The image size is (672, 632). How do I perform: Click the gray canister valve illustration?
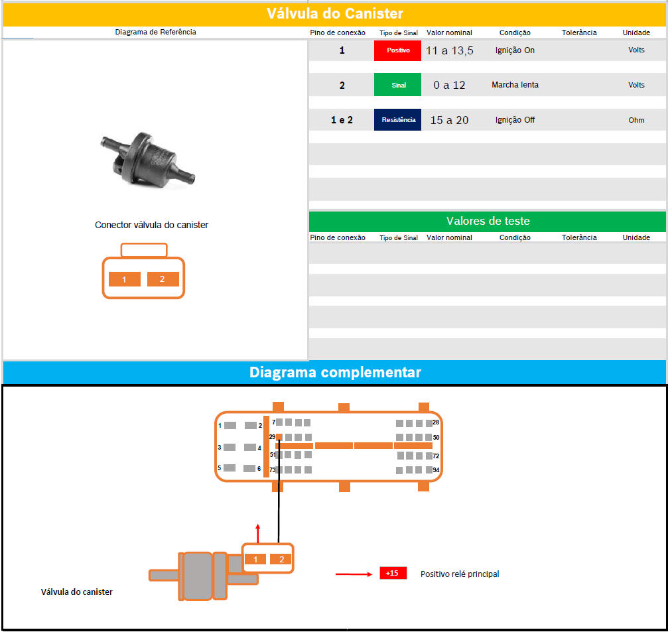[198, 575]
